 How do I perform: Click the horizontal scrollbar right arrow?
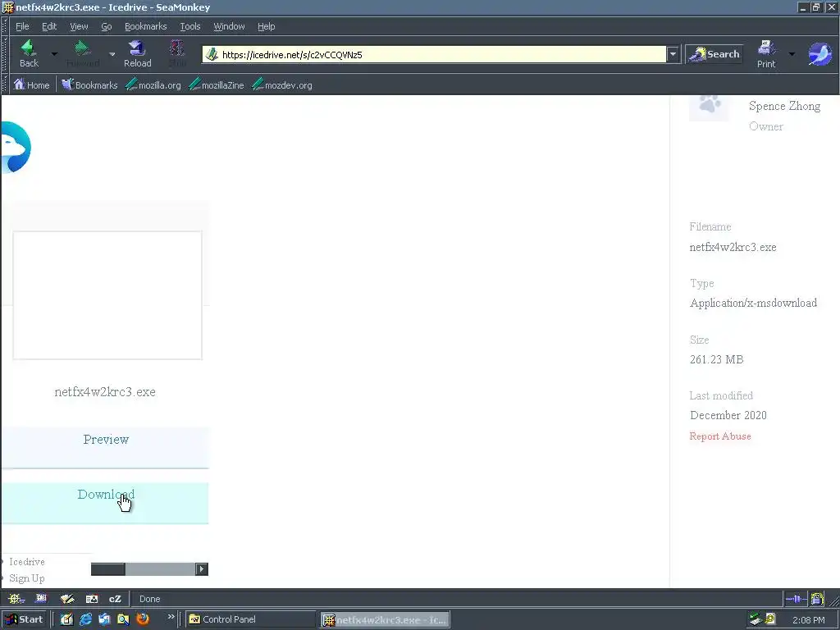click(x=202, y=569)
